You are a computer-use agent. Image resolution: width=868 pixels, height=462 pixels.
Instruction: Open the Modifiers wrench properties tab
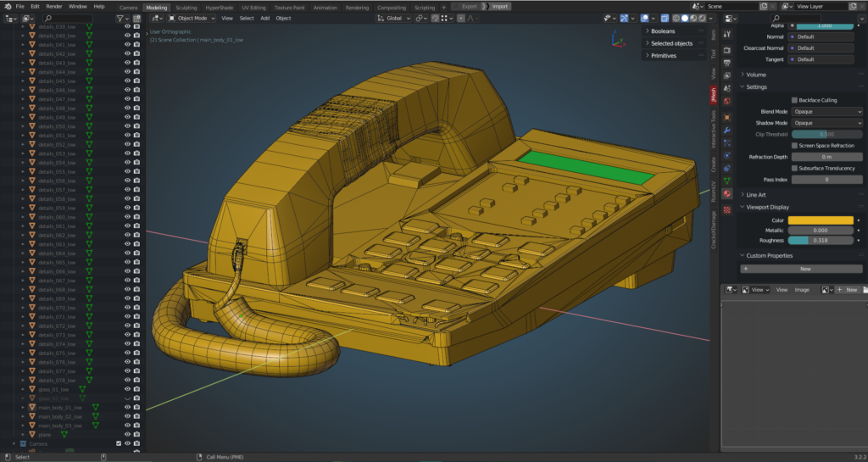[726, 131]
